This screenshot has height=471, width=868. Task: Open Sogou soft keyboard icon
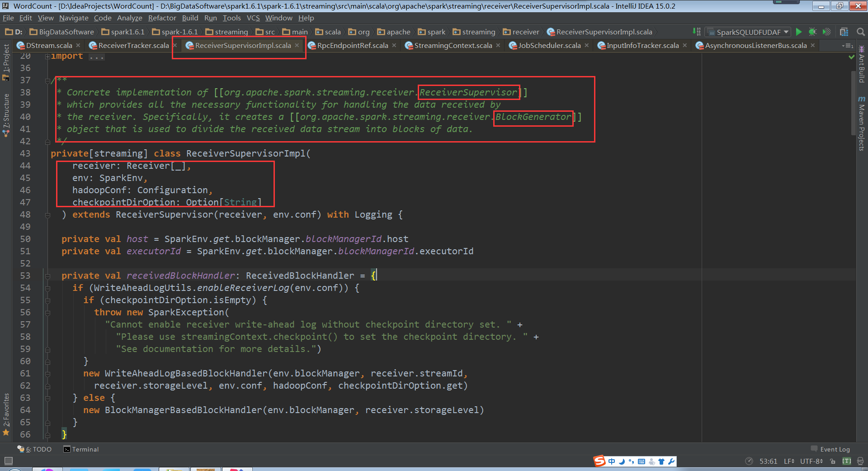642,461
